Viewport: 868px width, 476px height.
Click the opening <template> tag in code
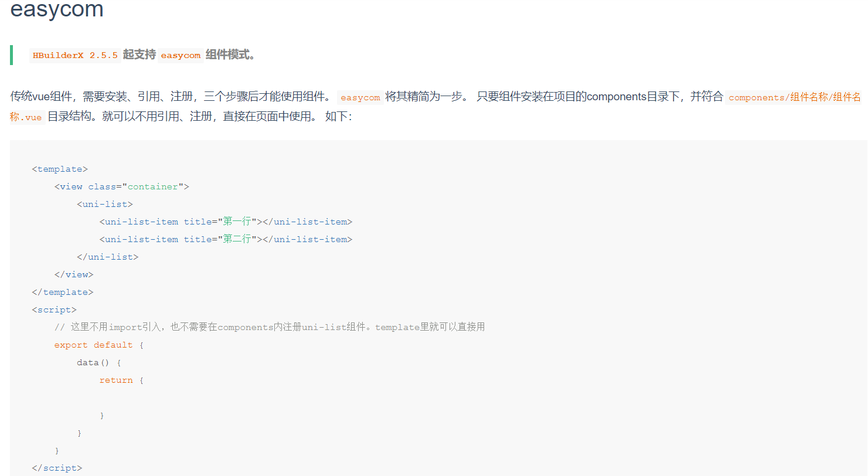coord(59,169)
